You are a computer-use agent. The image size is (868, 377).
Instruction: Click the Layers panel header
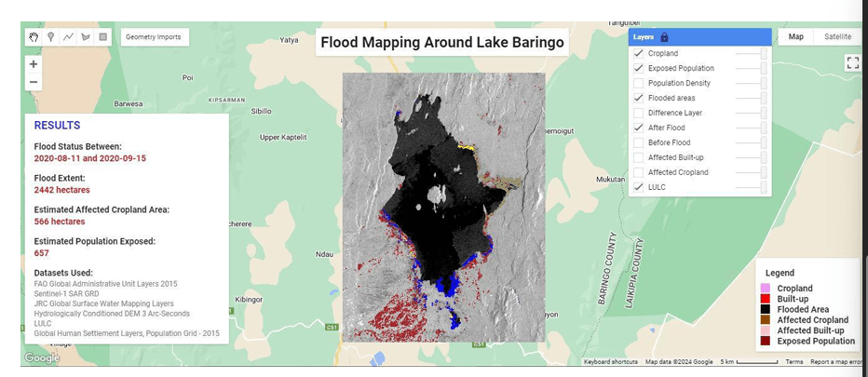click(x=699, y=37)
